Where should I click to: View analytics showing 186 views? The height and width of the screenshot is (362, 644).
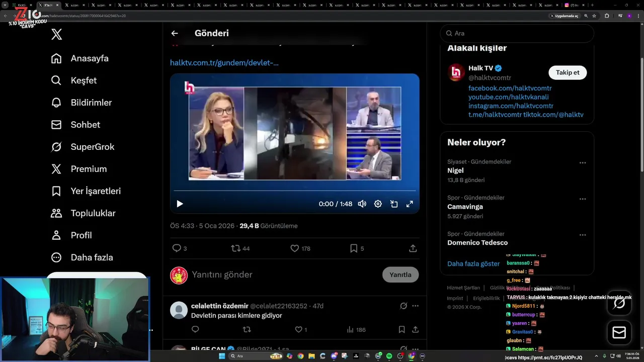coord(356,329)
